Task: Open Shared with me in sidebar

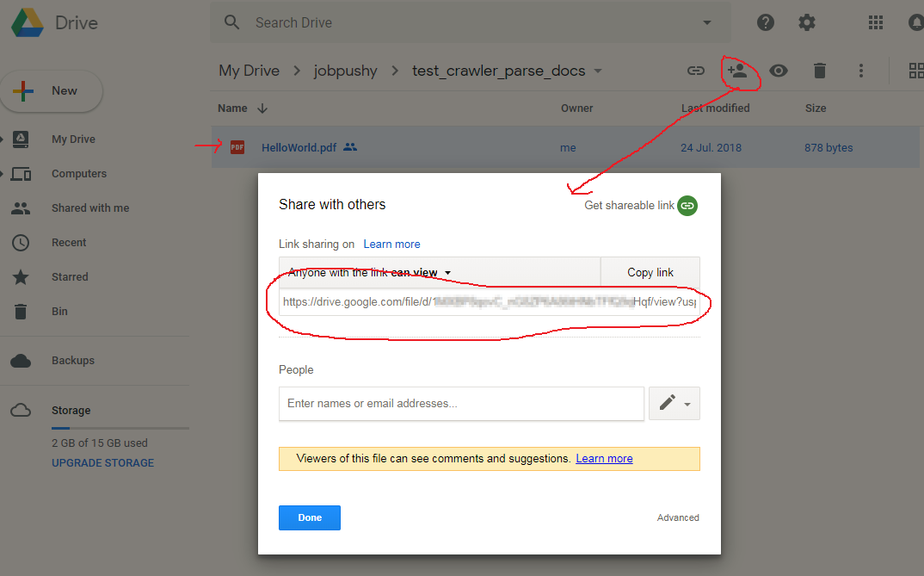Action: (89, 207)
